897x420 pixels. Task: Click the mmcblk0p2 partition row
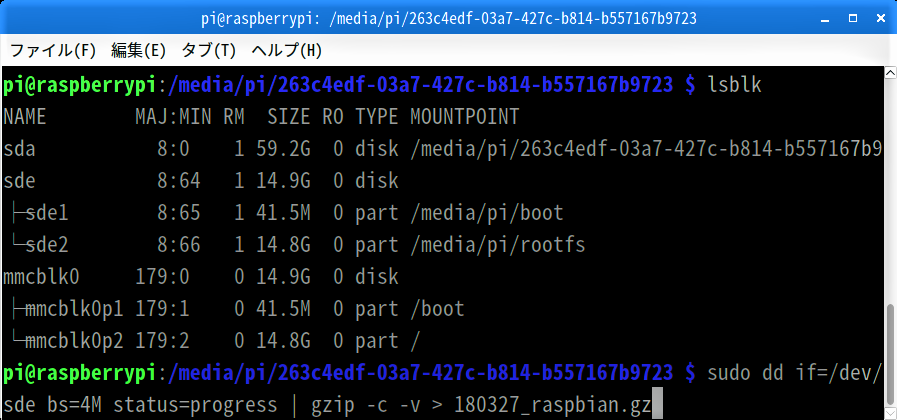212,341
